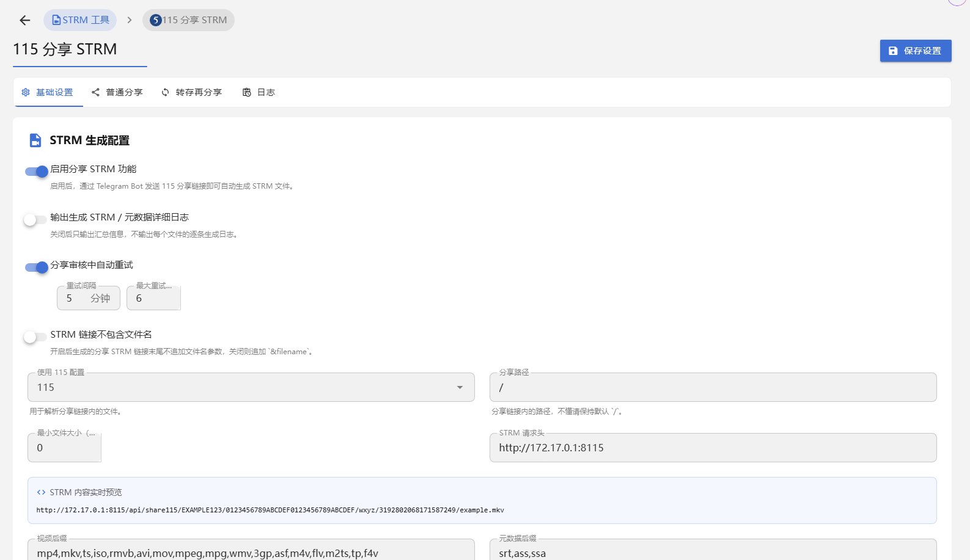Expand the 使用 115 配置 dropdown
Viewport: 970px width, 560px height.
click(x=251, y=387)
